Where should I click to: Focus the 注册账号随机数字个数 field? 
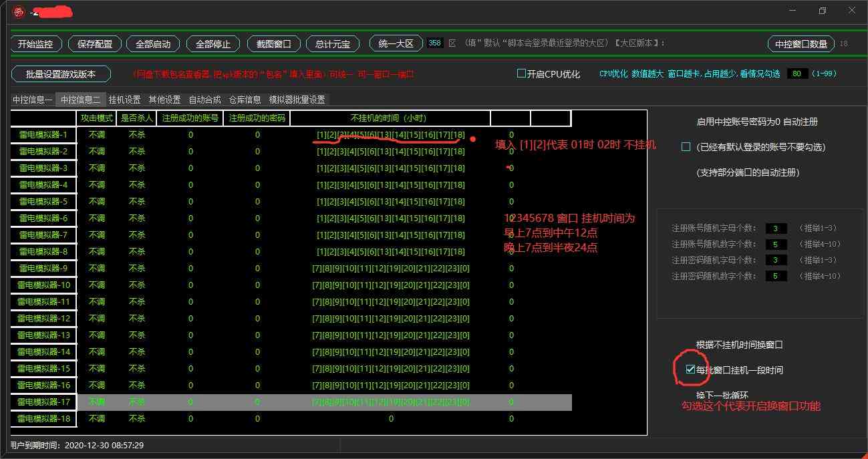(776, 245)
